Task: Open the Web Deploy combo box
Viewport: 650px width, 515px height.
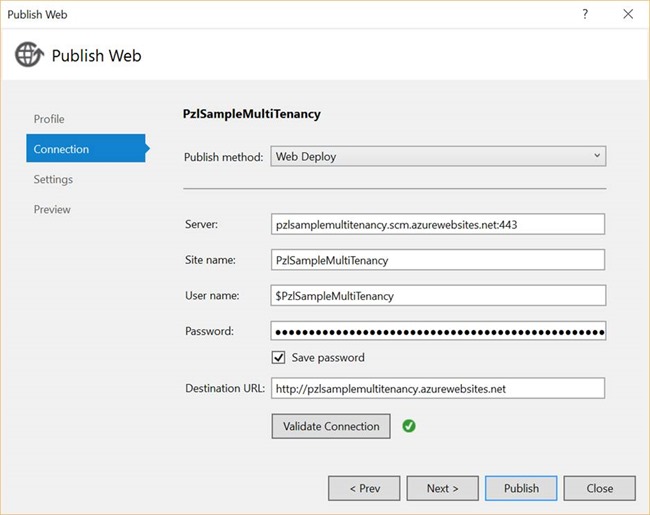Action: (438, 156)
